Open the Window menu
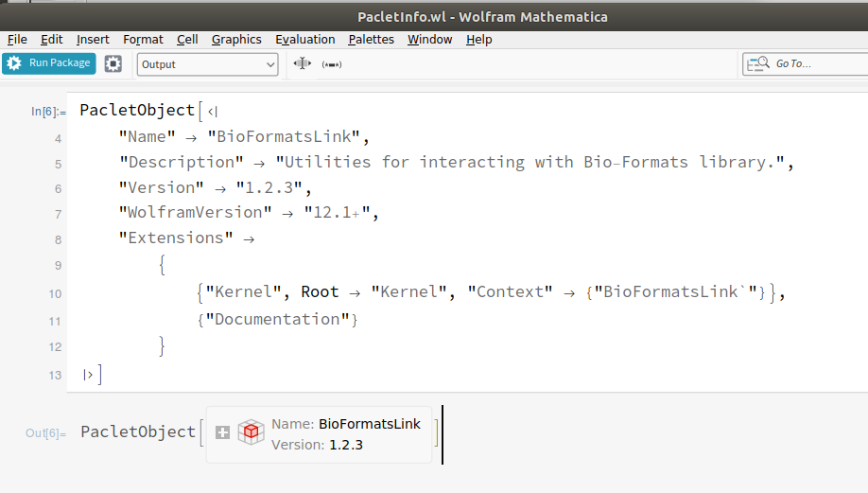 point(429,40)
